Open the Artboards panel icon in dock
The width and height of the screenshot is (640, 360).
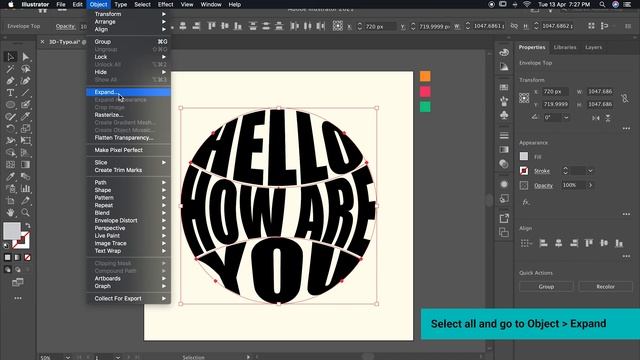(504, 233)
